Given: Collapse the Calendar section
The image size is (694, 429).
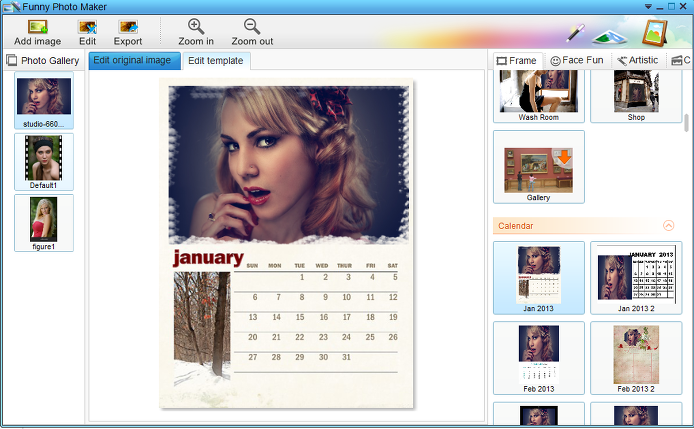Looking at the screenshot, I should (x=668, y=225).
